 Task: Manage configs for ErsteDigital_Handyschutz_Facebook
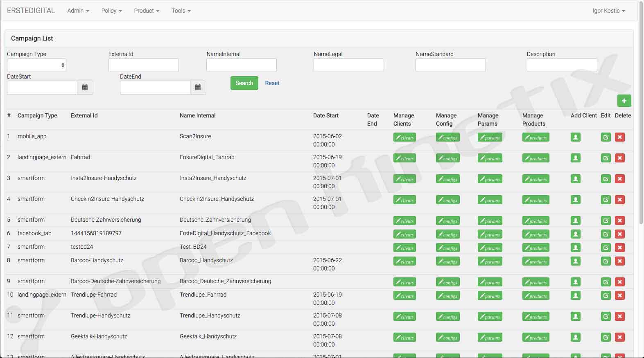pyautogui.click(x=448, y=234)
